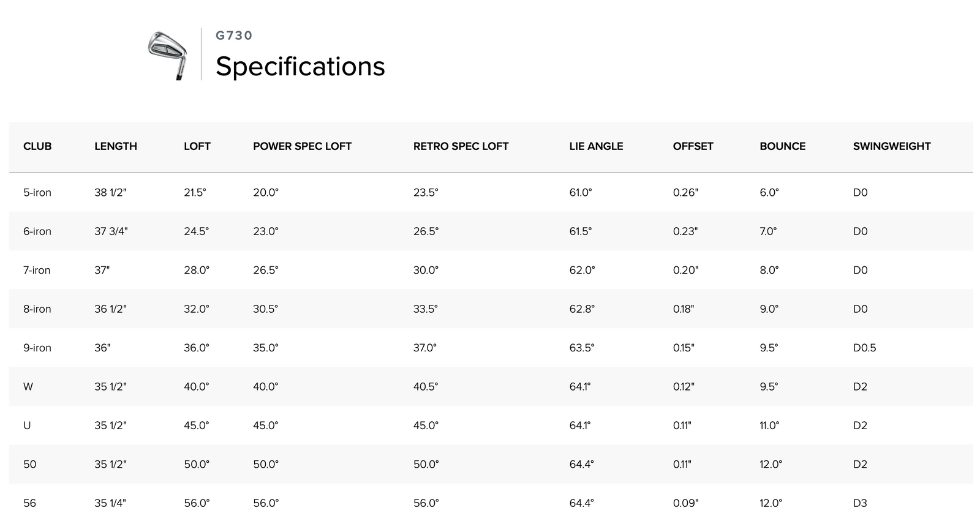
Task: Click the 7-iron row label
Action: 37,270
